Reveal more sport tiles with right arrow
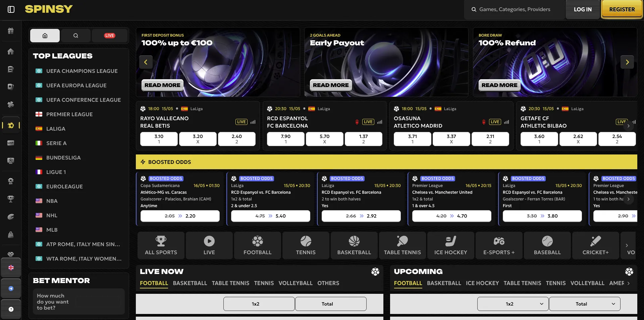 (x=627, y=245)
